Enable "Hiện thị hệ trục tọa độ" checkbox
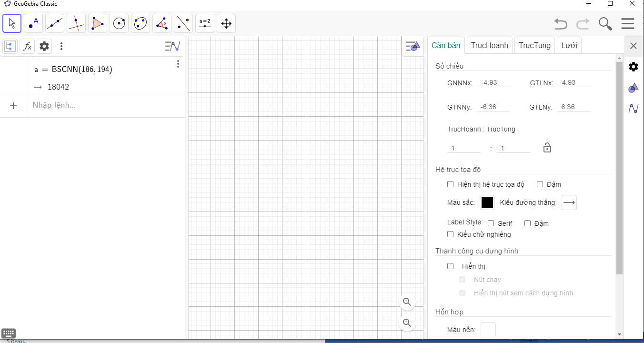 451,184
